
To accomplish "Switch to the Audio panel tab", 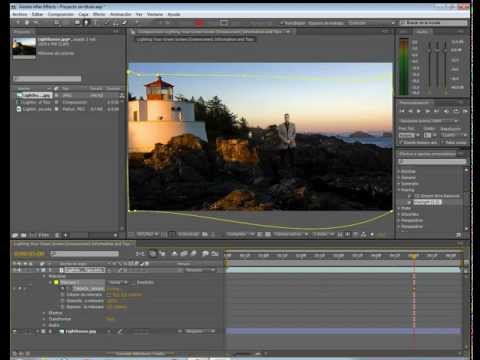I will (x=422, y=32).
